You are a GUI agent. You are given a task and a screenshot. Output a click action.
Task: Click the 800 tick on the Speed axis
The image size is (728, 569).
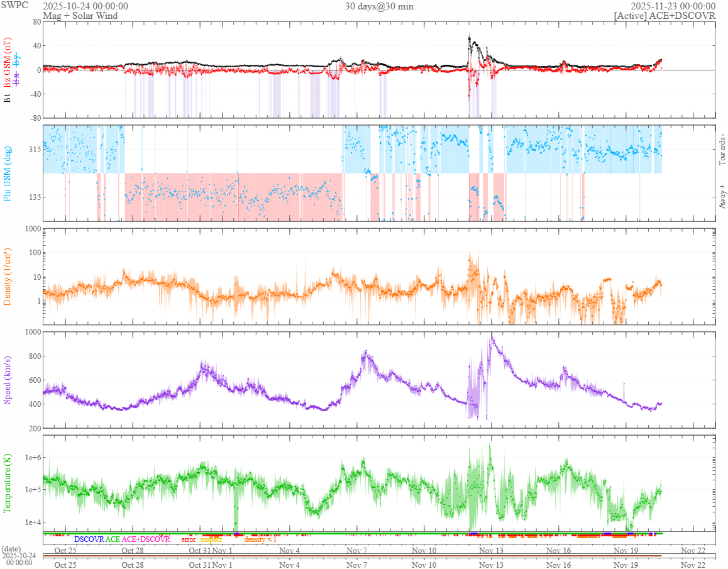point(35,356)
